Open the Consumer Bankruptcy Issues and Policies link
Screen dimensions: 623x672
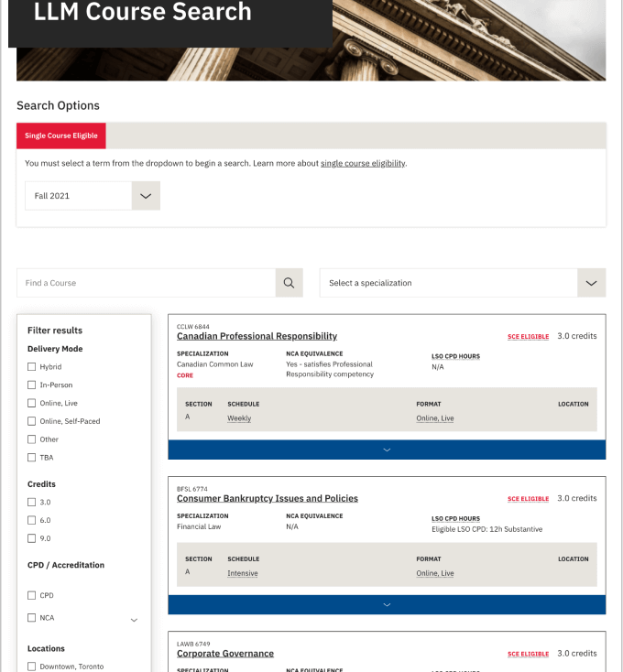[268, 498]
